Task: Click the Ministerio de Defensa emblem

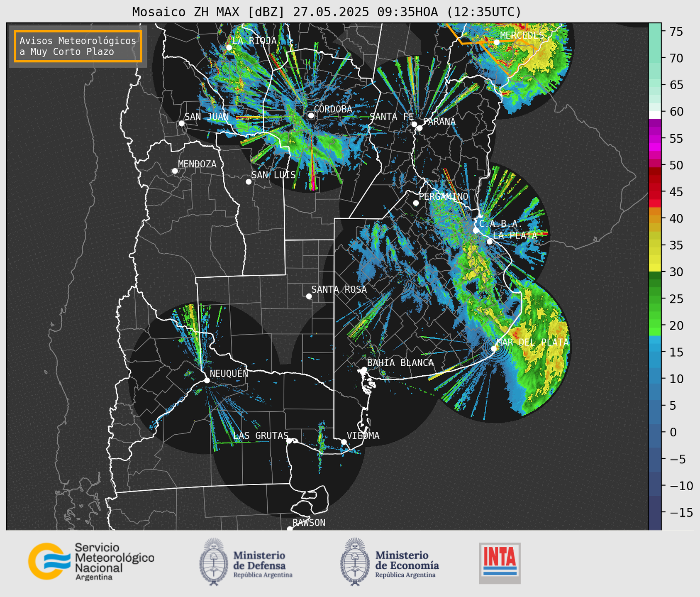Action: [213, 562]
